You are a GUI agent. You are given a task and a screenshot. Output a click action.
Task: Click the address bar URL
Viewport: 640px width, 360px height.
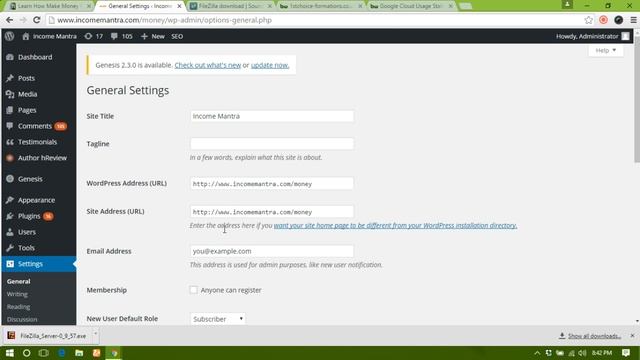[164, 20]
